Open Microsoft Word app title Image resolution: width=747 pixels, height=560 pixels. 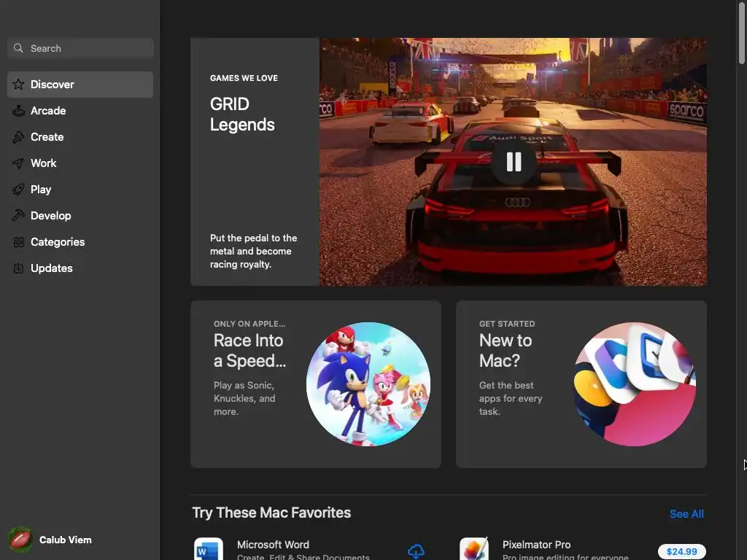coord(273,544)
